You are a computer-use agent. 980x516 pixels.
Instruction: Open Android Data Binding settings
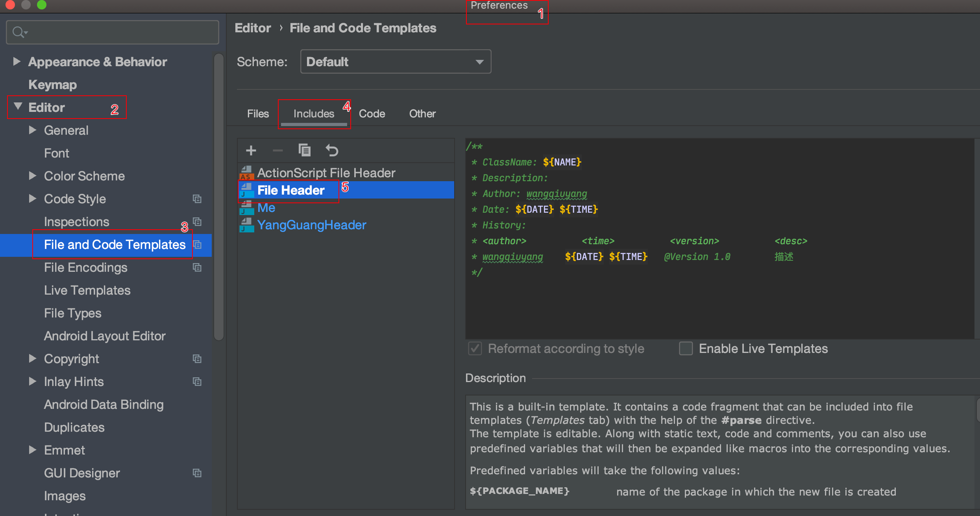104,405
